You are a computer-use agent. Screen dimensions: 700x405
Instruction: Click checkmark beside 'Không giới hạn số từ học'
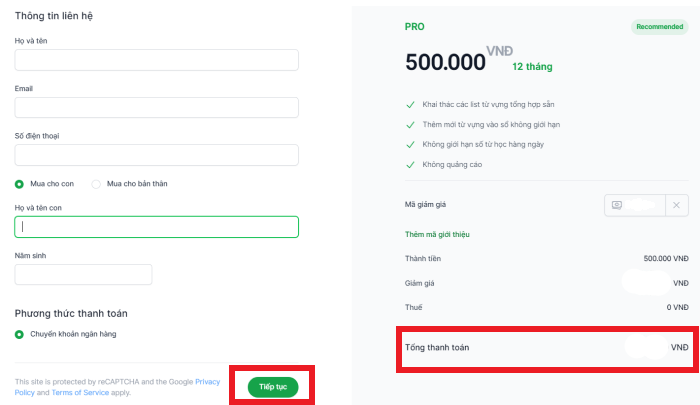click(x=410, y=145)
